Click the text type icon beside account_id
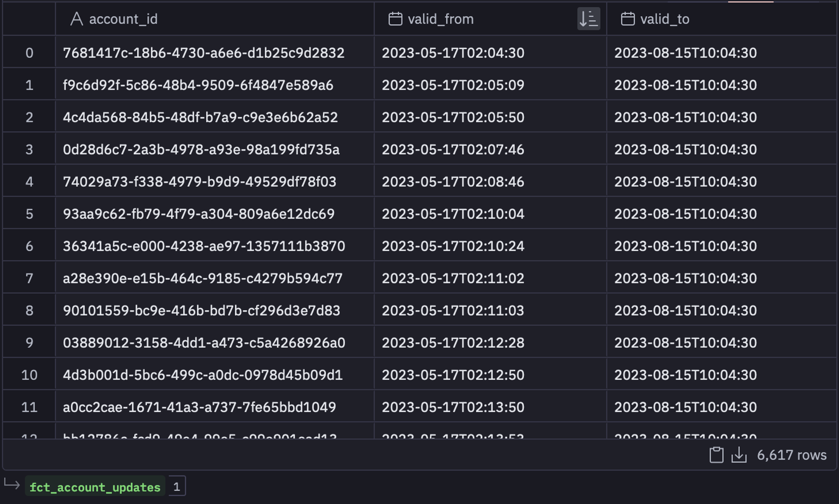This screenshot has width=839, height=504. pos(76,19)
